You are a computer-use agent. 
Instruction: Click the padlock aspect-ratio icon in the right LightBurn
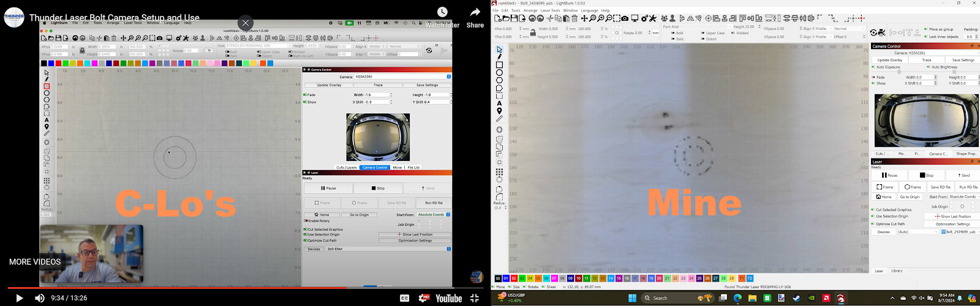533,32
